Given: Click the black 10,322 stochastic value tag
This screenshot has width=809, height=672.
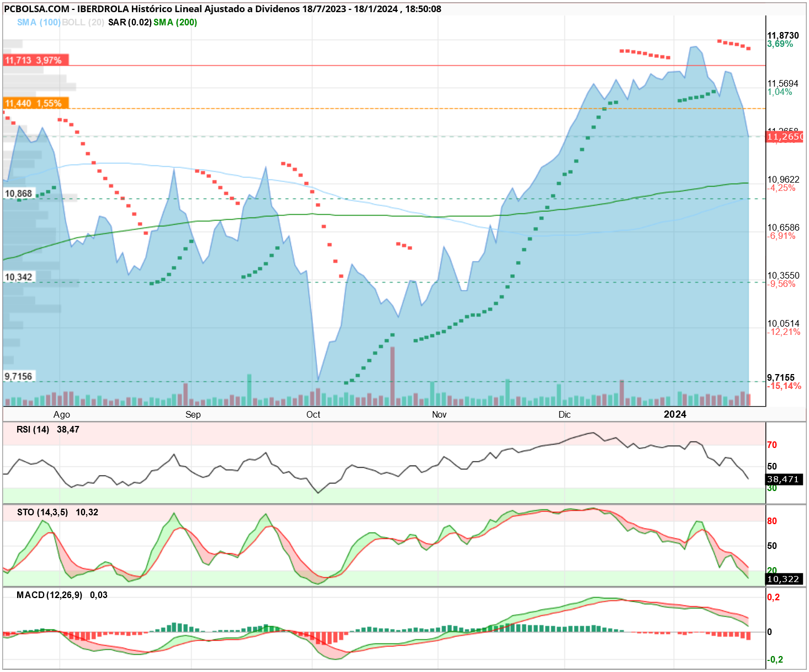Looking at the screenshot, I should point(784,579).
